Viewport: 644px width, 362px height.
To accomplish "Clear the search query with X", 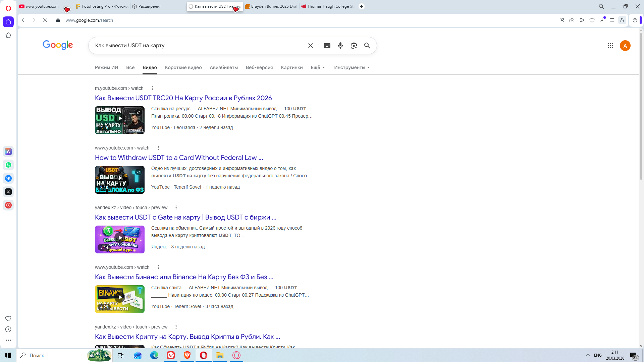I will pos(310,46).
